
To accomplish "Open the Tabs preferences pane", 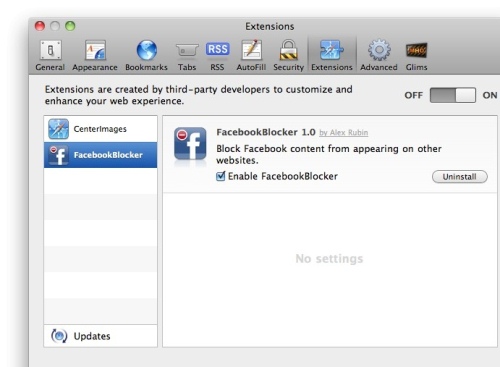I will 187,56.
